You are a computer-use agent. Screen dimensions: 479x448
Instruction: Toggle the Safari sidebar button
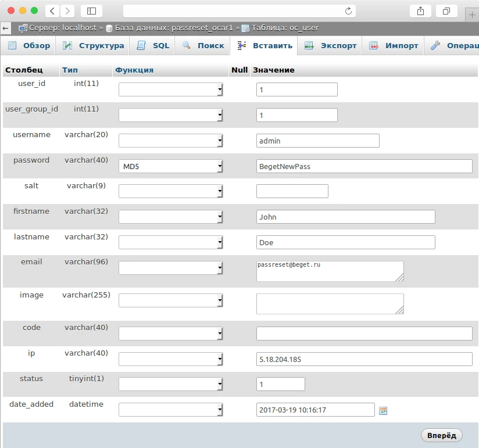point(91,11)
